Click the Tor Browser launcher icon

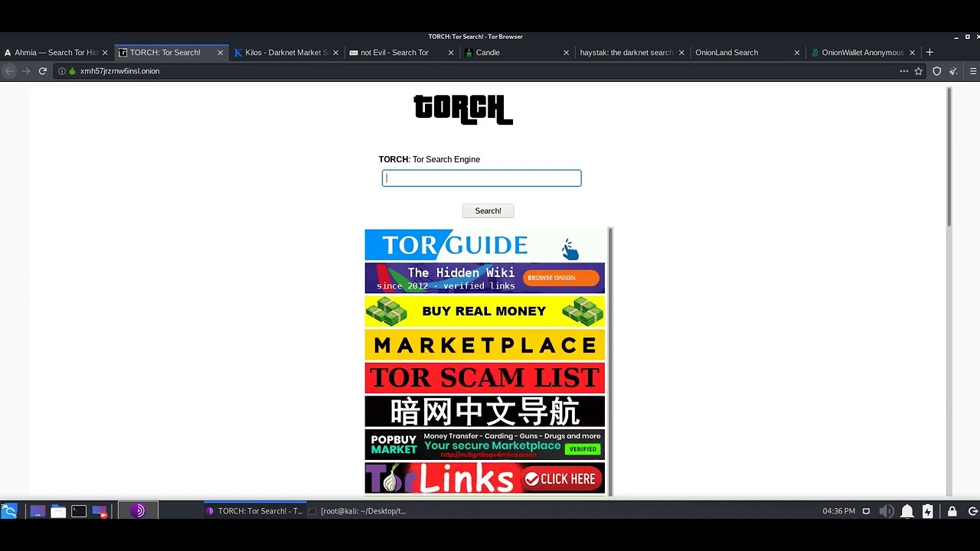138,511
